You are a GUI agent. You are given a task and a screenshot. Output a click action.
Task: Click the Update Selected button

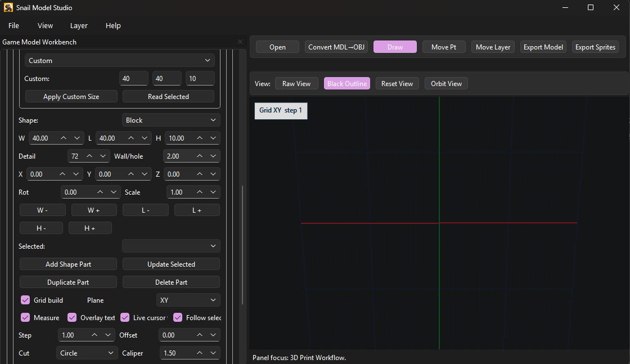(x=171, y=264)
